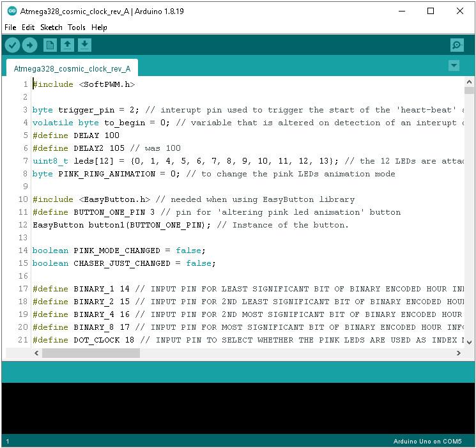Image resolution: width=476 pixels, height=448 pixels.
Task: Click 'Arduino Uno on COM5' status text
Action: tap(427, 441)
